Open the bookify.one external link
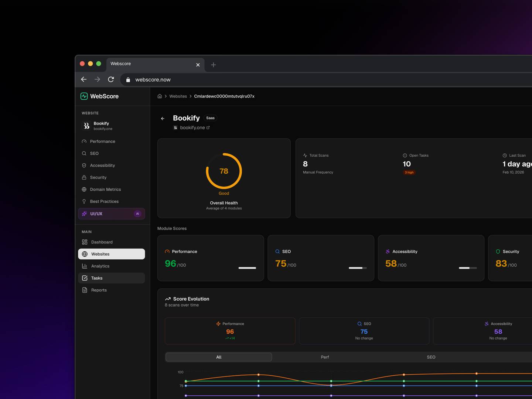 point(194,127)
